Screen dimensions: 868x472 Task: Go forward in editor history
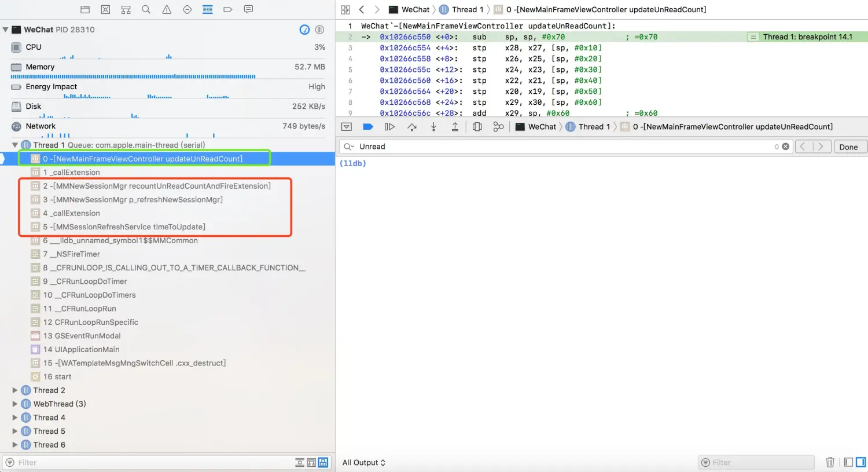377,9
